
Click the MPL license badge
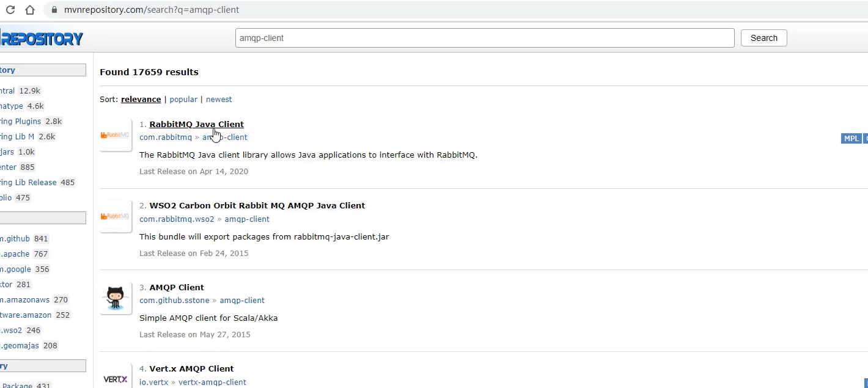851,139
